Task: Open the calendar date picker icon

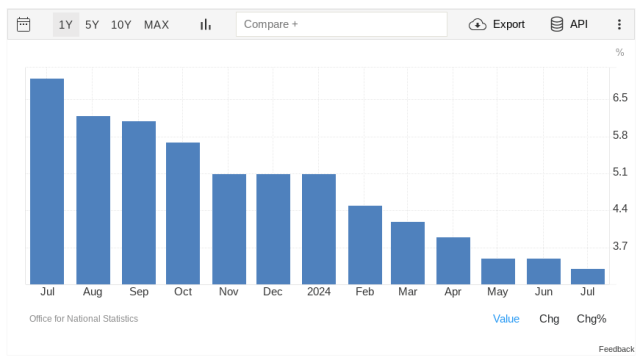Action: tap(24, 24)
